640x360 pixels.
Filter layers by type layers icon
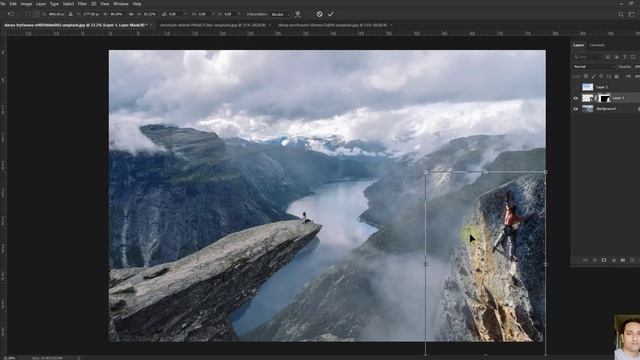click(x=624, y=57)
